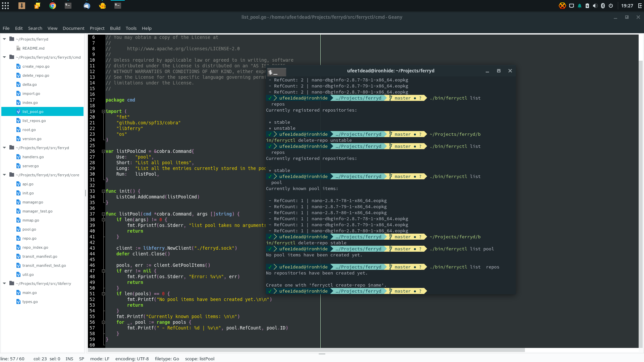Collapse the src/ferryctl/cmd folder

pyautogui.click(x=4, y=57)
